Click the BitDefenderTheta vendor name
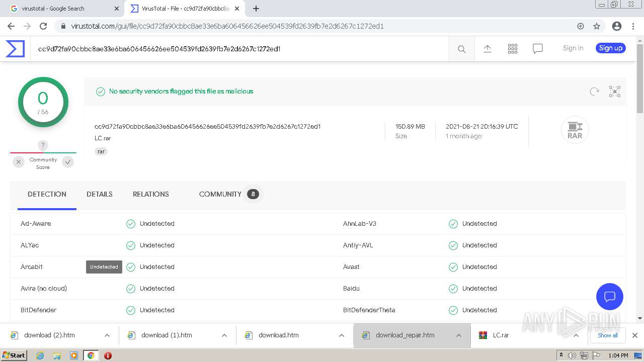644x362 pixels. (369, 310)
